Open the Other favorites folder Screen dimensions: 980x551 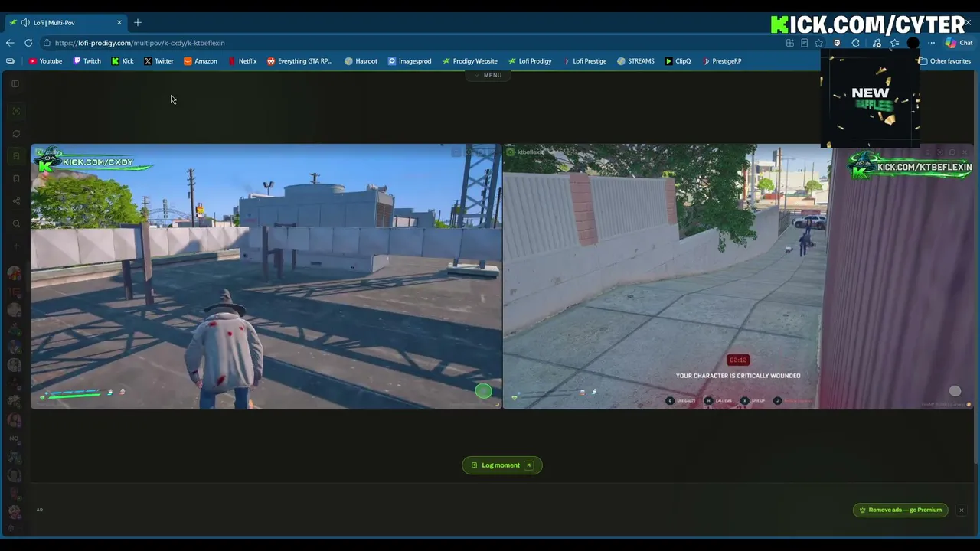pyautogui.click(x=945, y=61)
